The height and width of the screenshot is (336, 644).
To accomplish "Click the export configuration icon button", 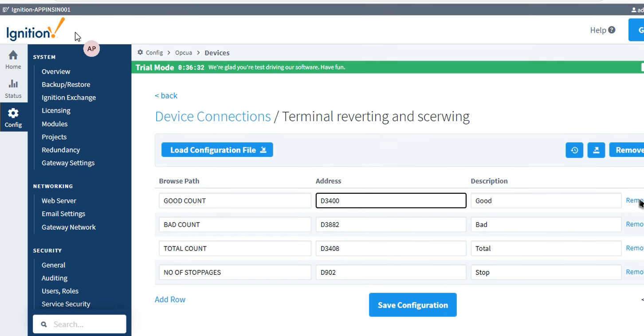I will [x=596, y=150].
